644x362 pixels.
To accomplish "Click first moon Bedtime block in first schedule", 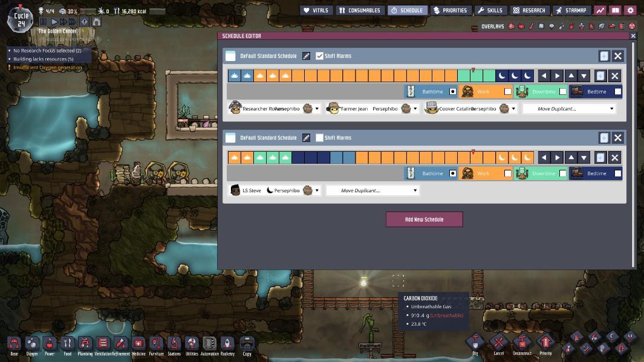I will pyautogui.click(x=502, y=76).
